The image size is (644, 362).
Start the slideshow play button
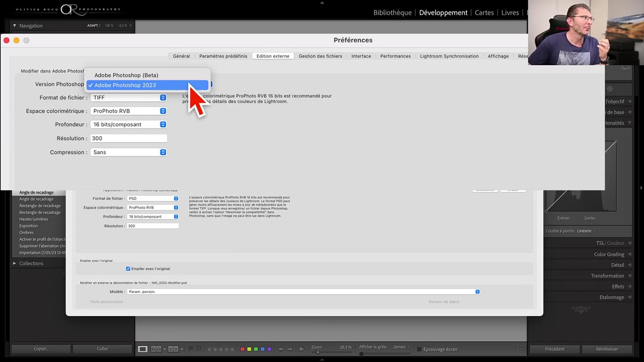pos(302,349)
